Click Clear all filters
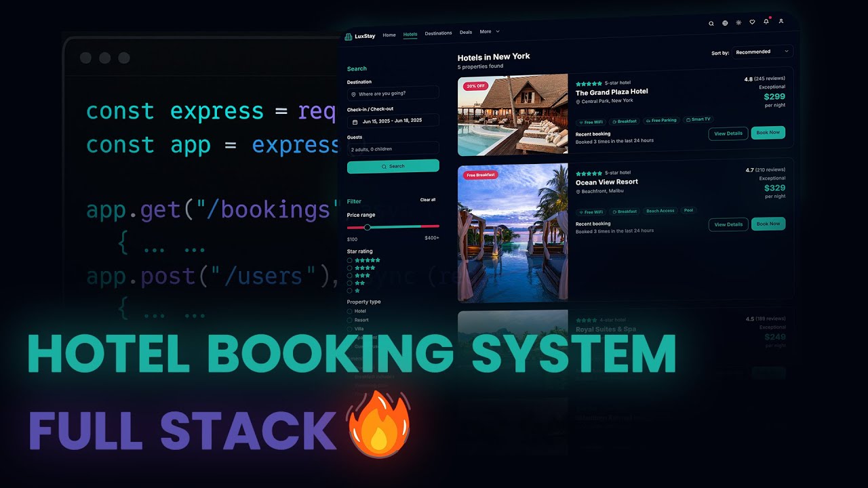The height and width of the screenshot is (488, 868). click(428, 200)
